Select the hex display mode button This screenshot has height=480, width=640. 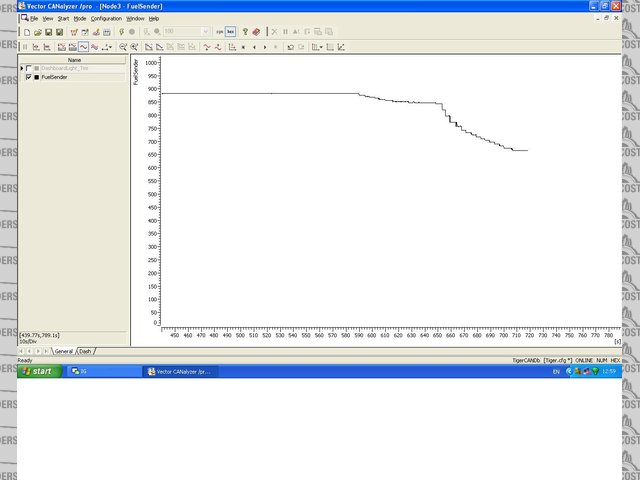(230, 32)
